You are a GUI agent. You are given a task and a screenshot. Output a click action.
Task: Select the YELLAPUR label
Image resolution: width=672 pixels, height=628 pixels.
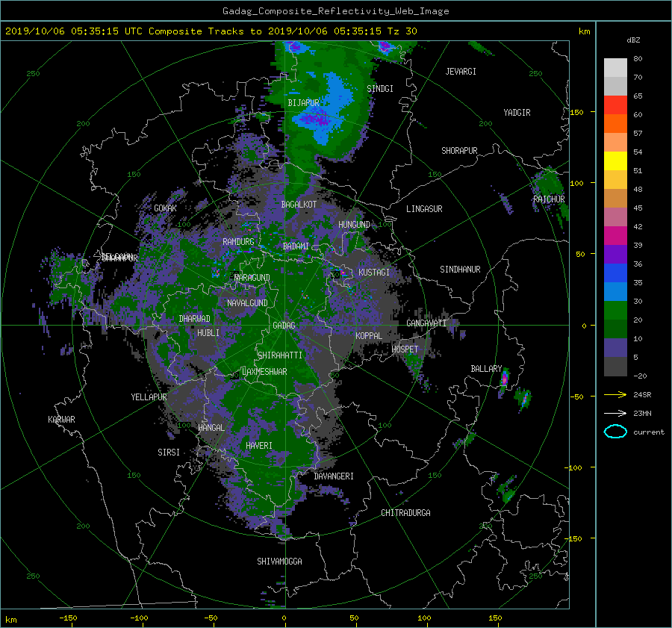click(x=149, y=397)
